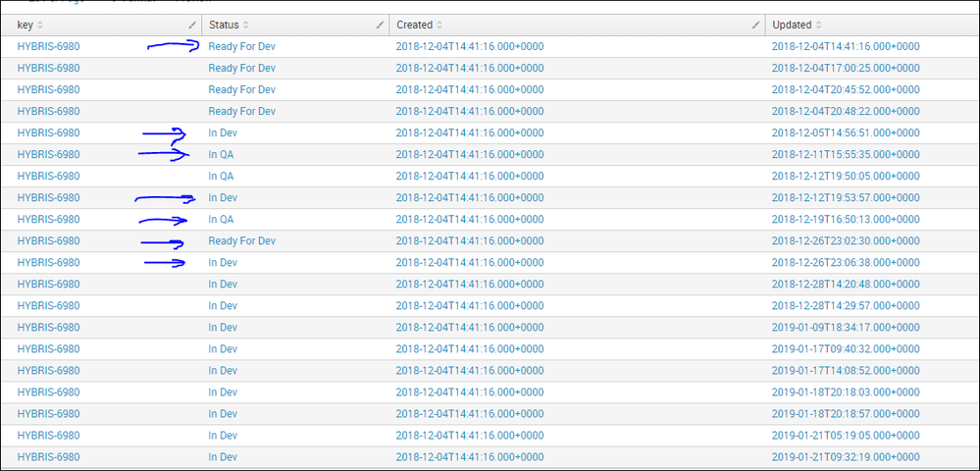Sort table by the Updated column header
Screen dimensions: 980x471
click(x=792, y=25)
